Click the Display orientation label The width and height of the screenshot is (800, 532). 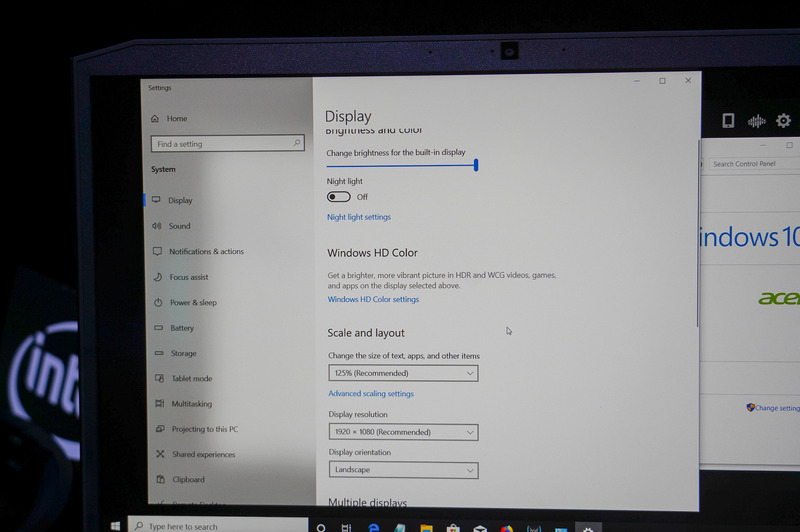tap(360, 452)
